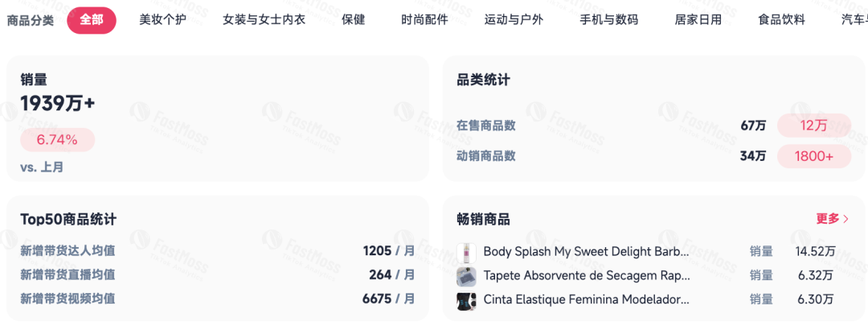Screen dimensions: 868x326
Task: Select the 手机与数码 category tab
Action: coord(608,19)
